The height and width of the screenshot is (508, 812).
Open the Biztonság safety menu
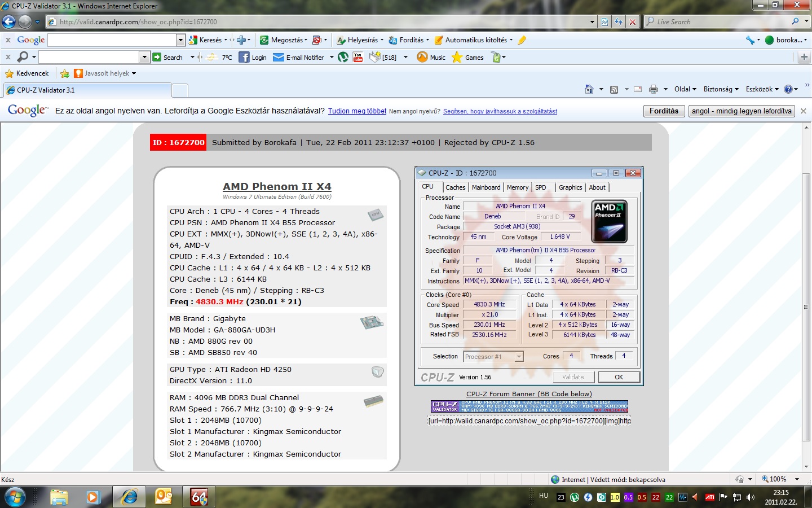721,89
